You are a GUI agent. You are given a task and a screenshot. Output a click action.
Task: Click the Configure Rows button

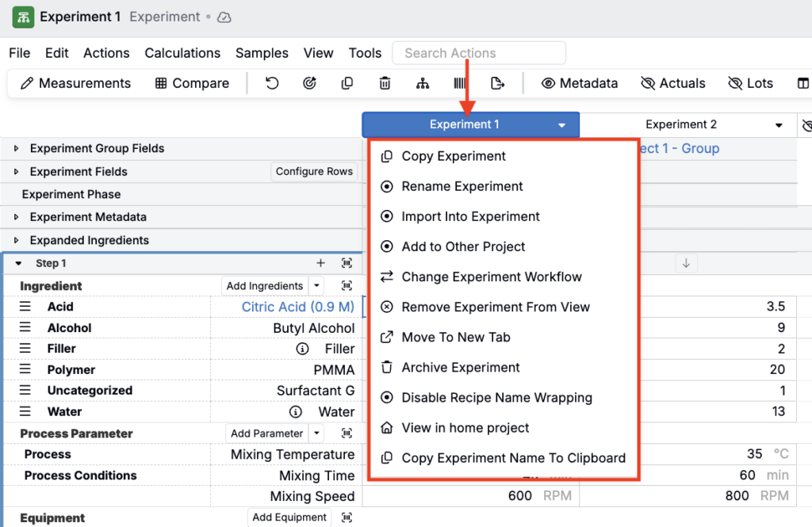coord(314,171)
